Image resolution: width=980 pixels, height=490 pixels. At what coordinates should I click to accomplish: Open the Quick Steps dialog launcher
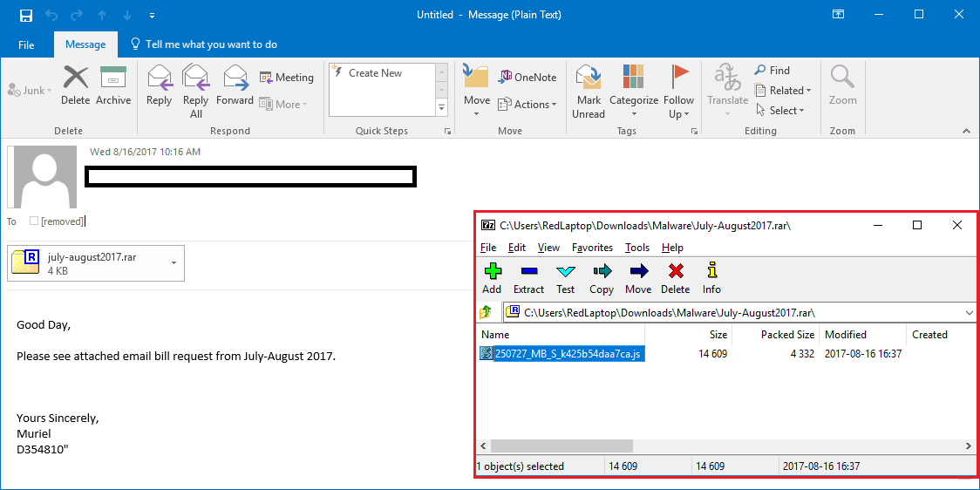(x=447, y=132)
